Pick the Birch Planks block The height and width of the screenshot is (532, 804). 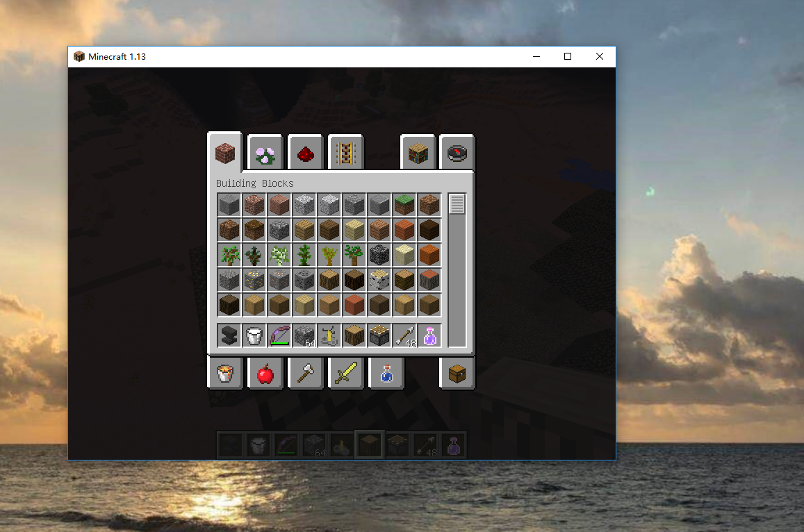354,230
